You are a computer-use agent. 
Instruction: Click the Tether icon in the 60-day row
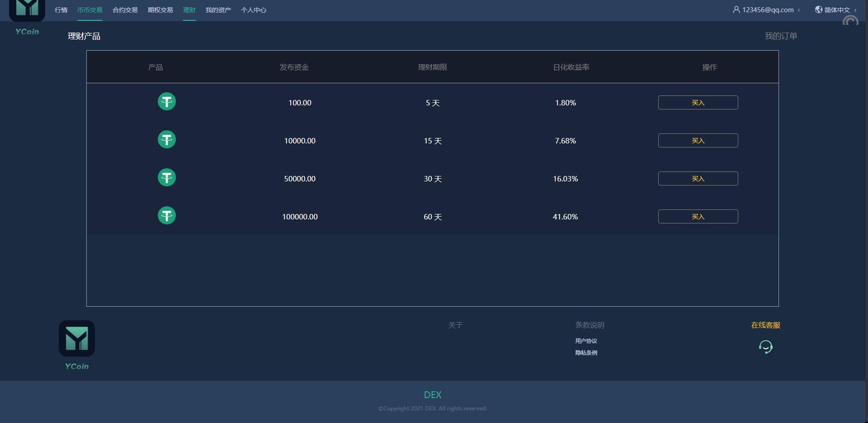166,216
